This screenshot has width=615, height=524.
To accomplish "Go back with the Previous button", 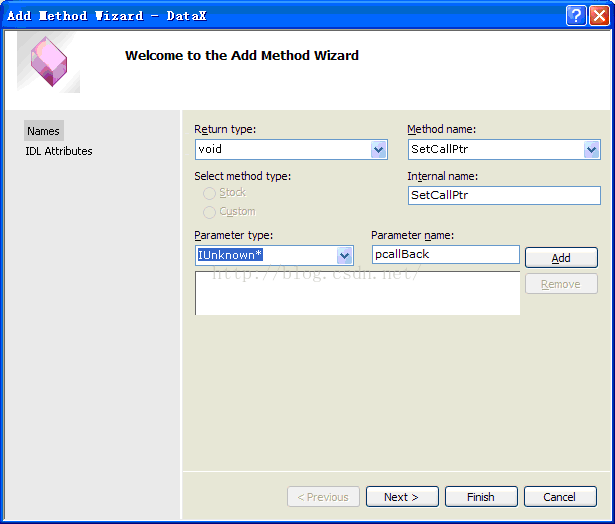I will [x=323, y=497].
